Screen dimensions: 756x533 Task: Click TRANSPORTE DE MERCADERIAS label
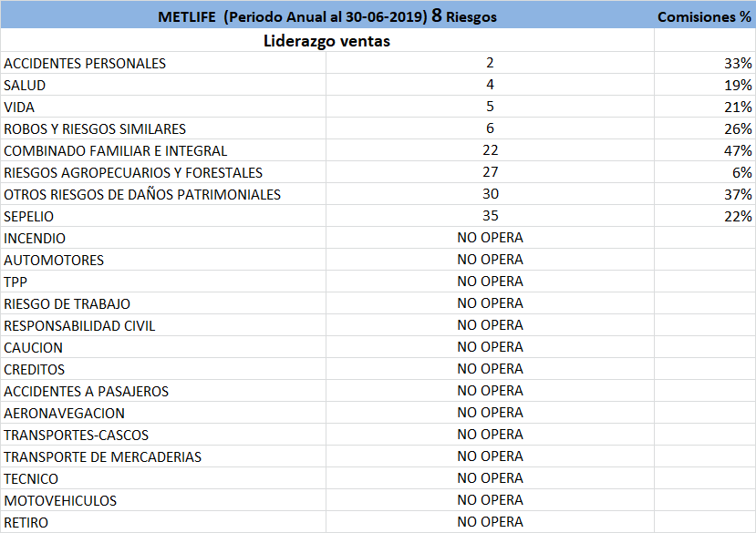(x=103, y=456)
